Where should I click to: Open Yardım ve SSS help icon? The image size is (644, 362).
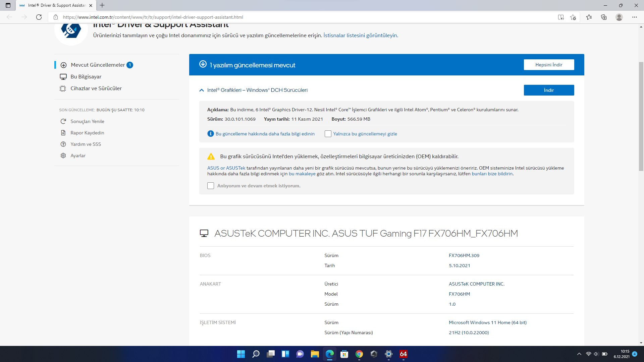coord(63,144)
